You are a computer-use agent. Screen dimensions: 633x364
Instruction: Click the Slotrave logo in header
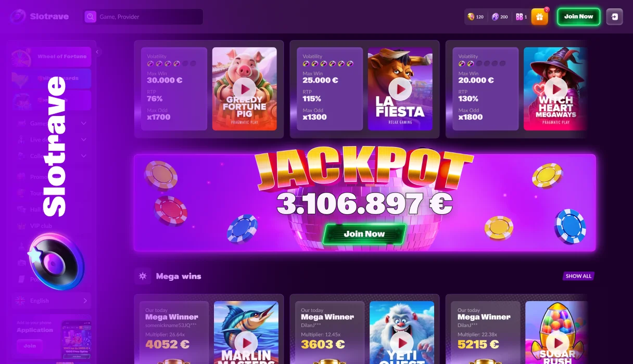click(40, 17)
